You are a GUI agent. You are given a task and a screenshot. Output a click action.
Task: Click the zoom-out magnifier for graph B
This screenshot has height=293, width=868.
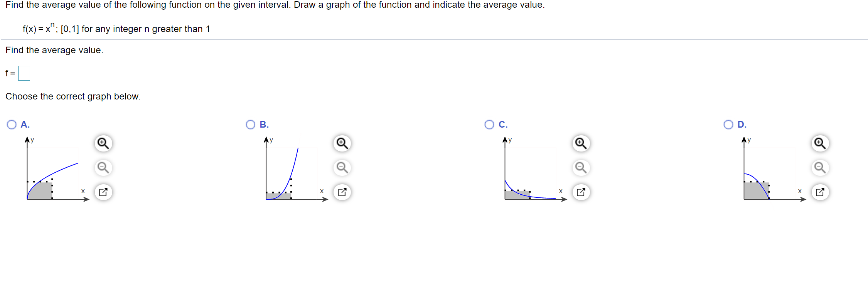pyautogui.click(x=342, y=168)
